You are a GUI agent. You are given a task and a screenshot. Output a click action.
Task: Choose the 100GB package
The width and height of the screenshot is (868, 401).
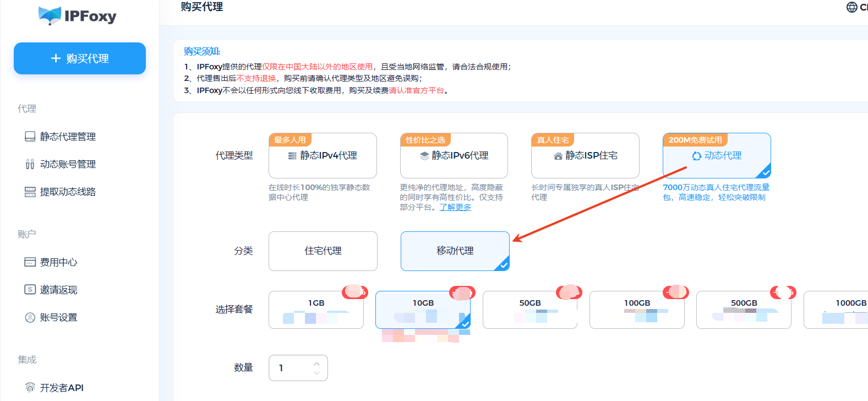[x=637, y=310]
